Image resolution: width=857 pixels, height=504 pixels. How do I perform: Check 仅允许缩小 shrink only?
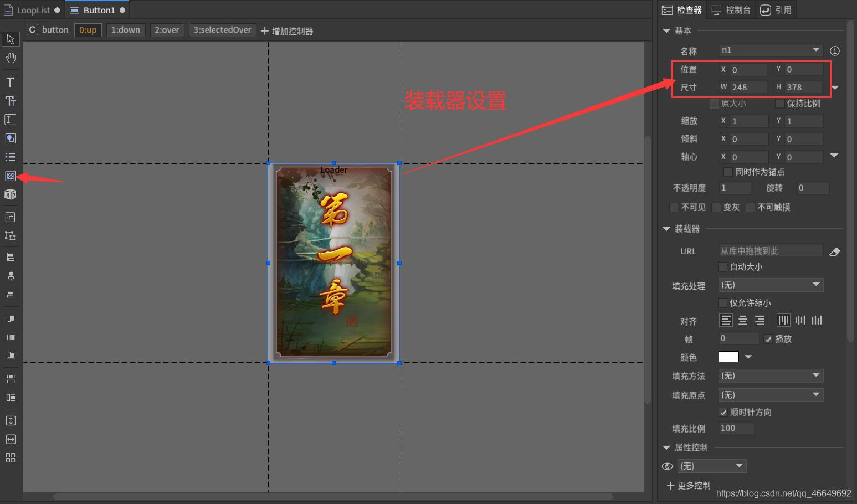click(722, 303)
